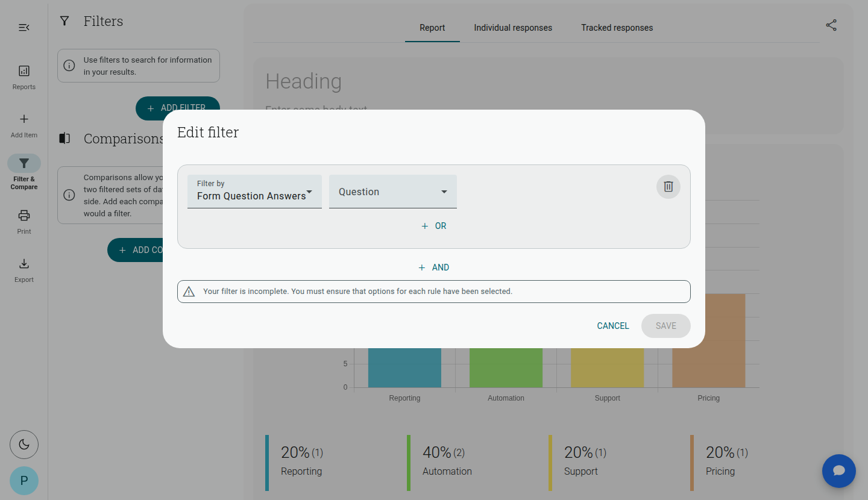
Task: Add an OR condition
Action: (x=434, y=226)
